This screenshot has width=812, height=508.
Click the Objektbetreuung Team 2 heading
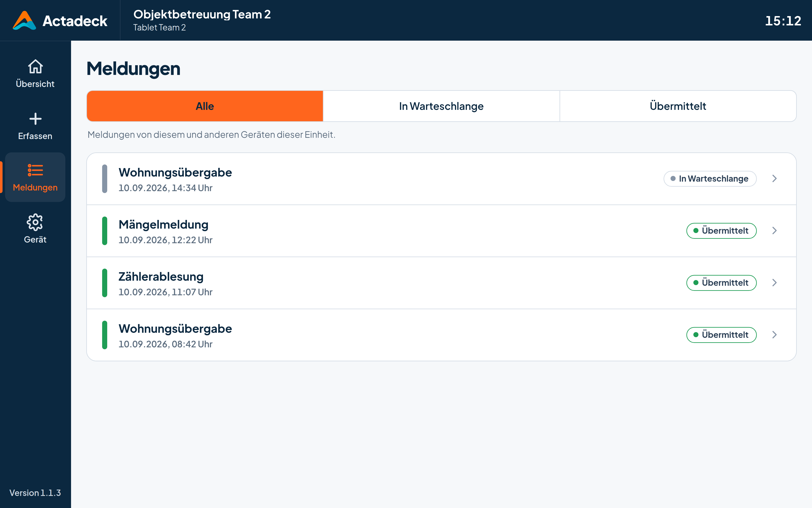click(202, 14)
